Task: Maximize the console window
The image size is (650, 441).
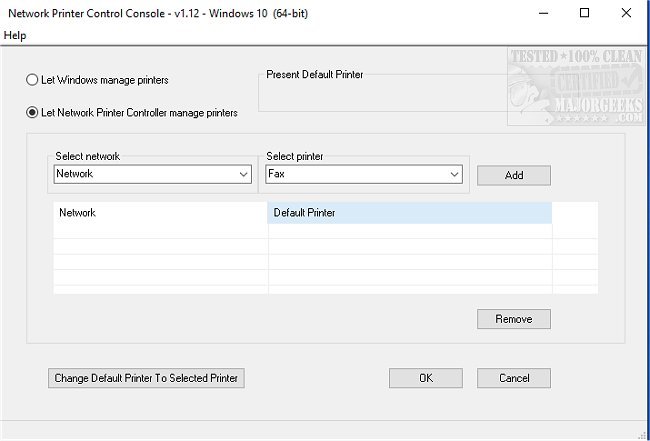Action: click(x=585, y=13)
